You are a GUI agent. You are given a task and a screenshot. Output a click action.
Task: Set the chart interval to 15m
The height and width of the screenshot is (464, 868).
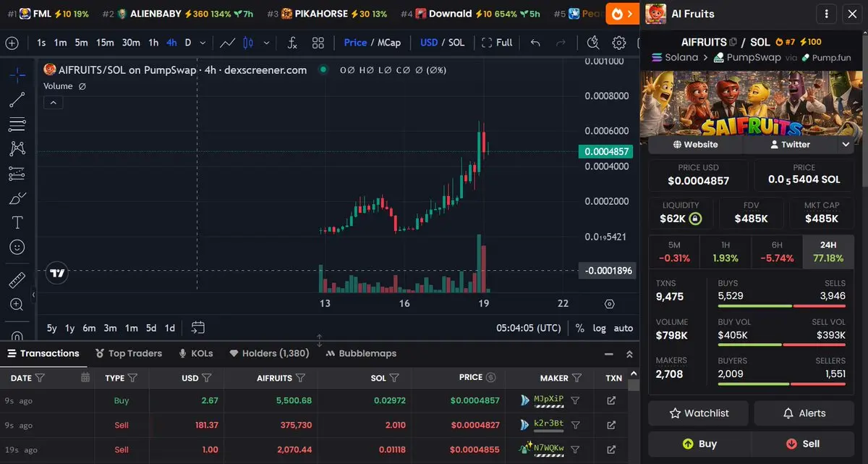pyautogui.click(x=105, y=43)
